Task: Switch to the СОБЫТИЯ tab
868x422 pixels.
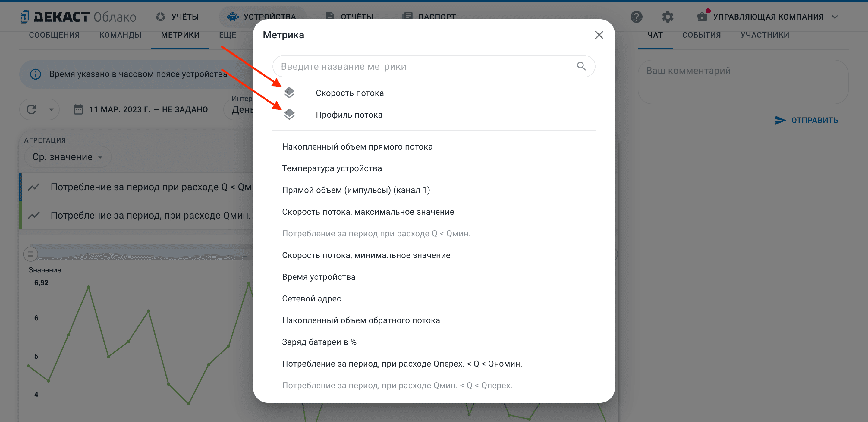Action: pyautogui.click(x=702, y=35)
